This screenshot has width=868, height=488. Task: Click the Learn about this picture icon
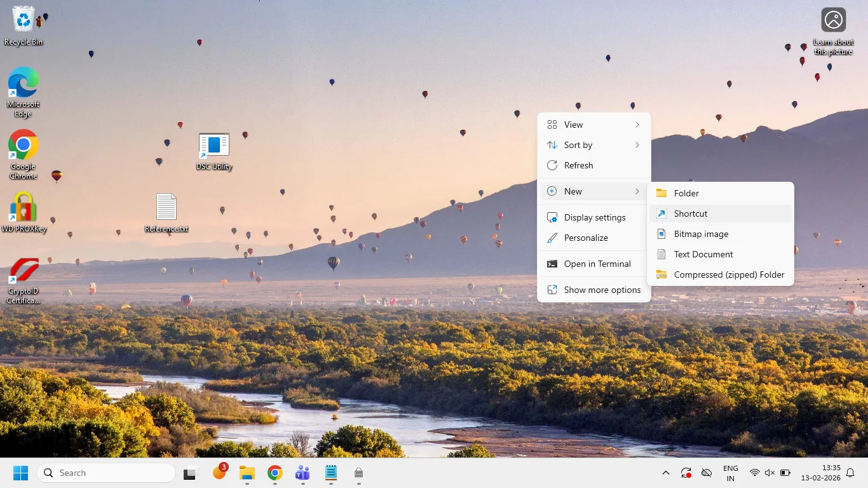833,31
